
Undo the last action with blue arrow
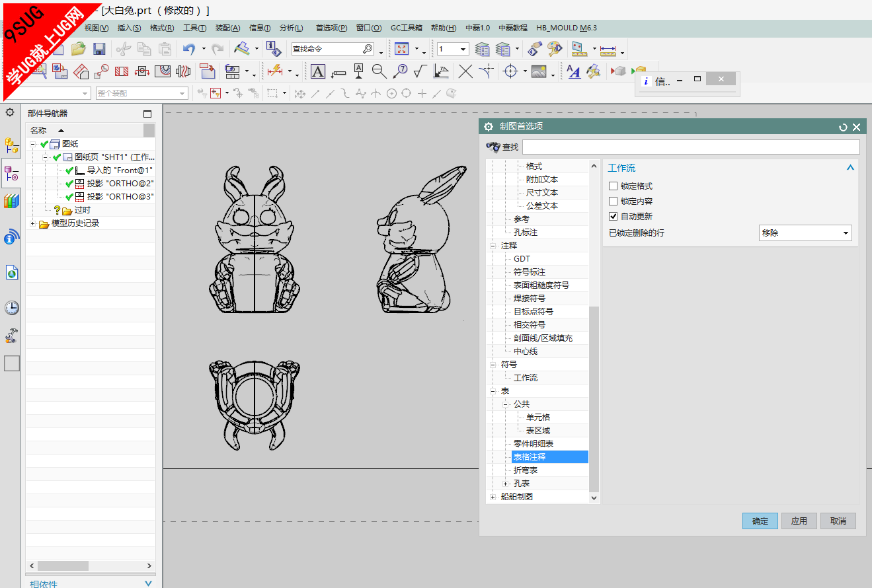(x=189, y=49)
